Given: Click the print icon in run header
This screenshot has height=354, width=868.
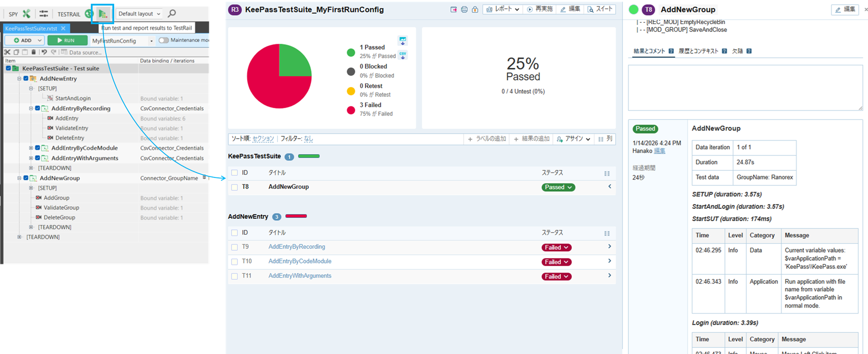Looking at the screenshot, I should click(x=464, y=10).
